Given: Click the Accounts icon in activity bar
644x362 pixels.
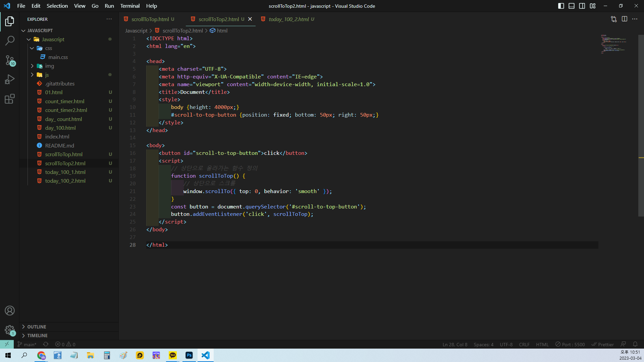Looking at the screenshot, I should (x=10, y=311).
